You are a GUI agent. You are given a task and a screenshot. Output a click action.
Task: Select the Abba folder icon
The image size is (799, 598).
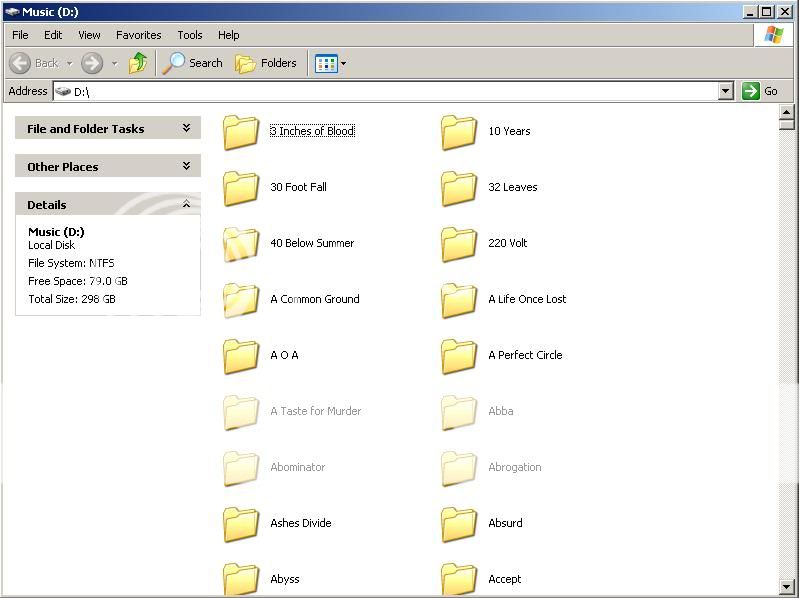click(459, 412)
